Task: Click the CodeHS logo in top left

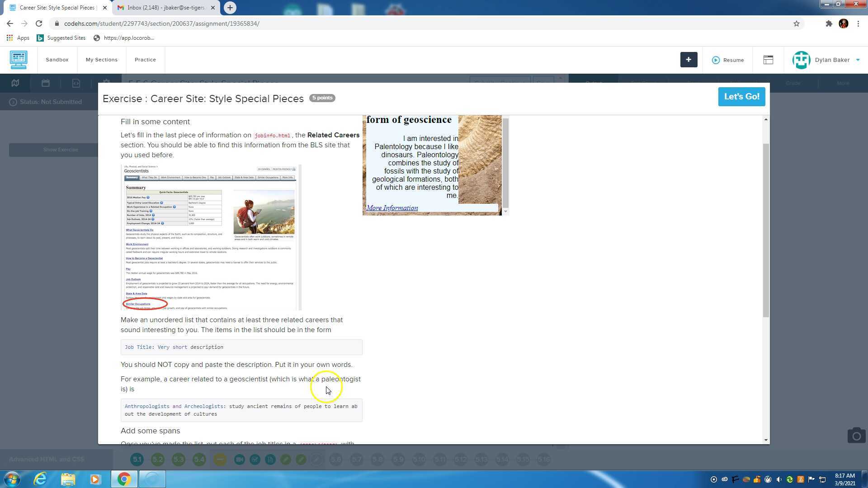Action: 19,60
